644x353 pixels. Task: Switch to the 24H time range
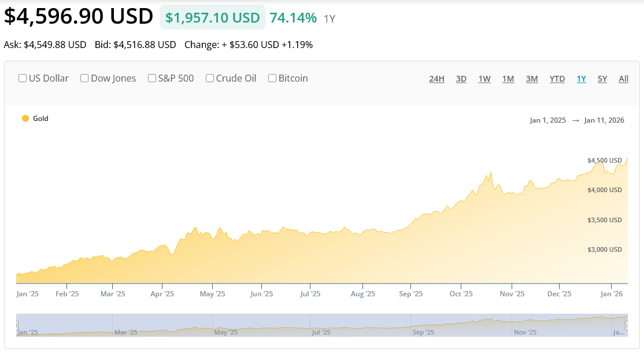coord(436,79)
